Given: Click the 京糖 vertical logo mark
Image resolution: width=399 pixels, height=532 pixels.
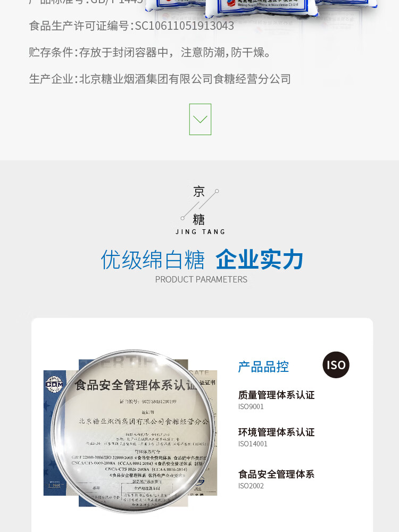Looking at the screenshot, I should point(200,205).
